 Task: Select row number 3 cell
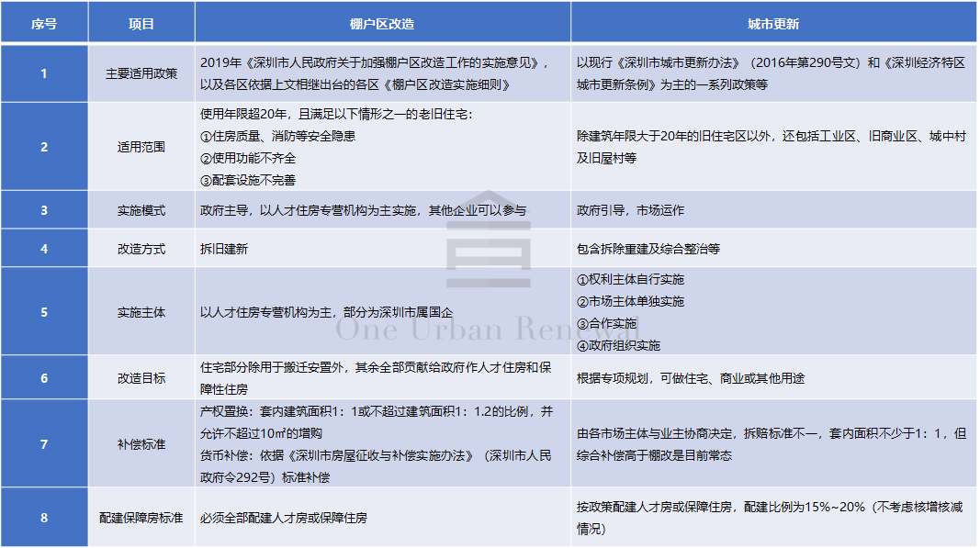(x=44, y=210)
